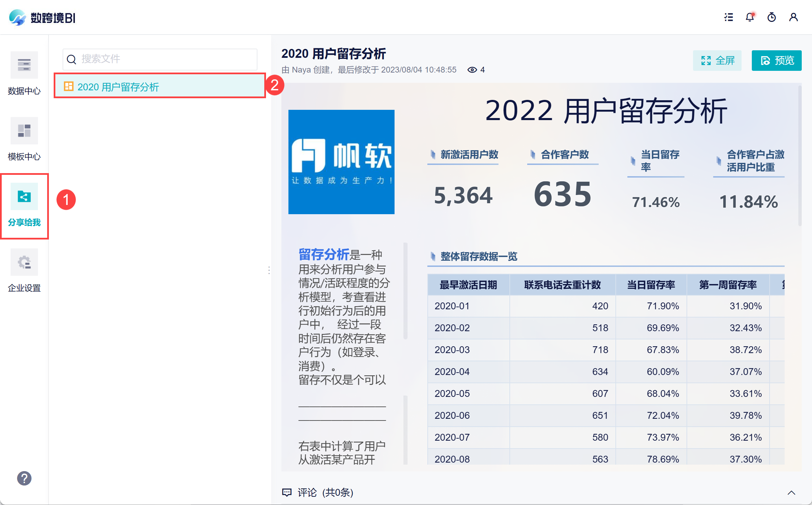This screenshot has height=505, width=812.
Task: Click the 评论 (共0条) comments label
Action: [325, 492]
